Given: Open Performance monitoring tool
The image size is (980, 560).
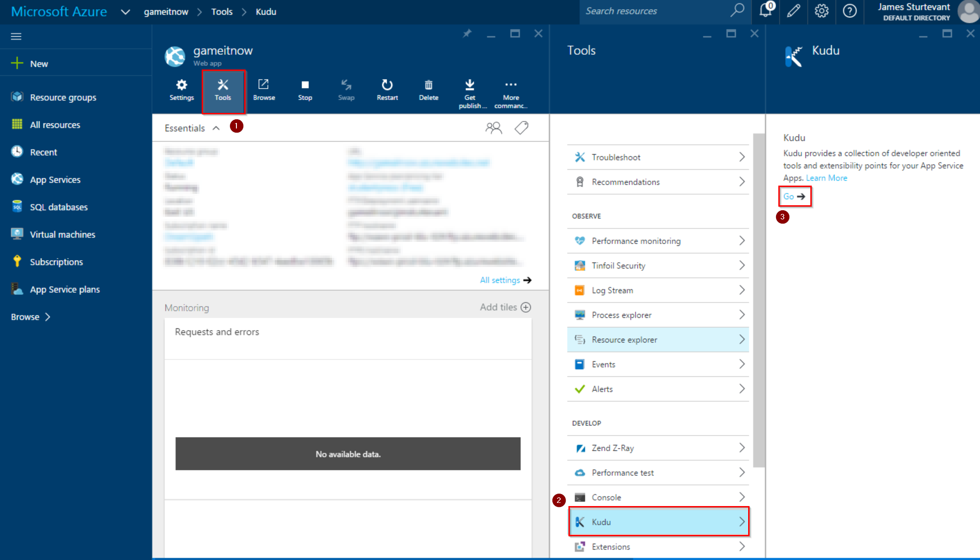Looking at the screenshot, I should [658, 241].
